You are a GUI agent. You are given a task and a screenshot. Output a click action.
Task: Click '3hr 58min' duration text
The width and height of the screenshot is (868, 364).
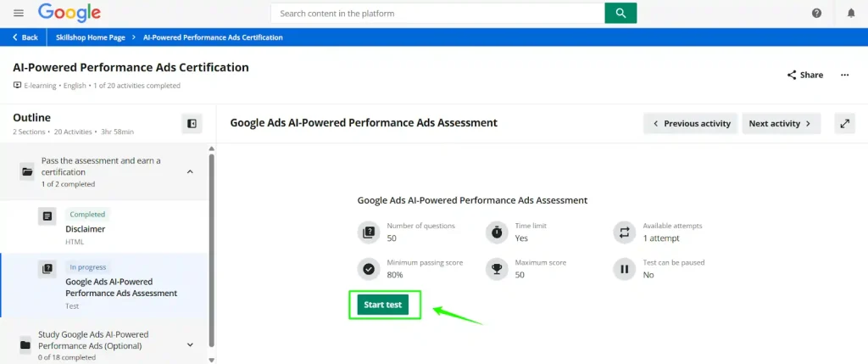[x=117, y=132]
